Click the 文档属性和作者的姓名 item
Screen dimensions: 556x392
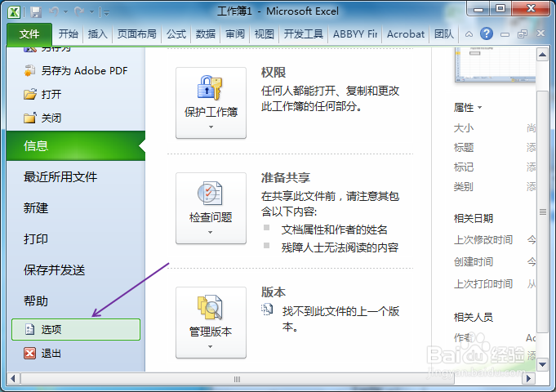point(334,229)
